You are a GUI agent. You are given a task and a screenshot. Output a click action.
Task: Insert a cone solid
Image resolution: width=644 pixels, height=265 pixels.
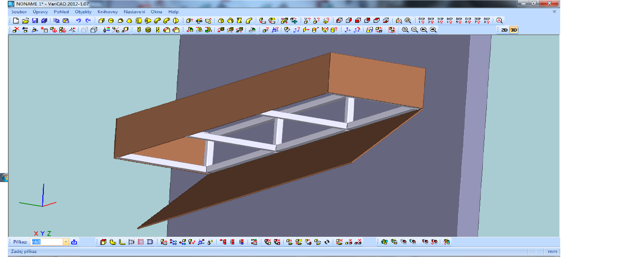coord(130,21)
